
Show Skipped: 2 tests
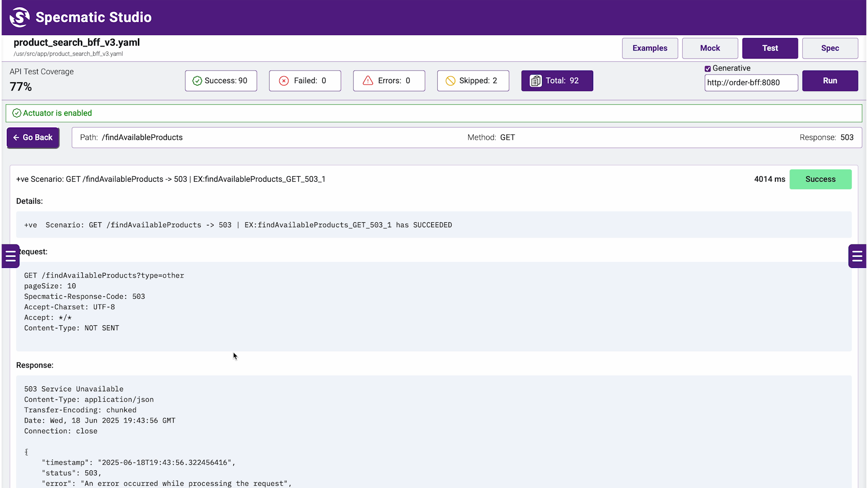click(x=473, y=81)
